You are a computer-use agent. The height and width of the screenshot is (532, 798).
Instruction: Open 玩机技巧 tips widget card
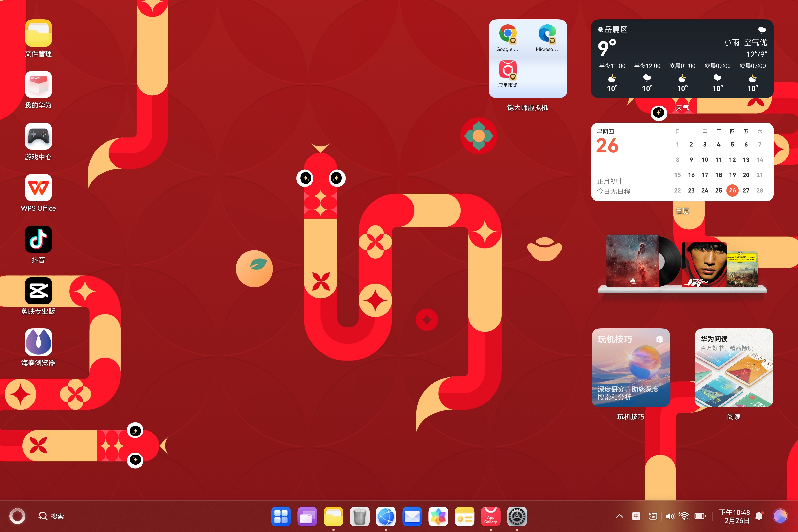pos(630,368)
